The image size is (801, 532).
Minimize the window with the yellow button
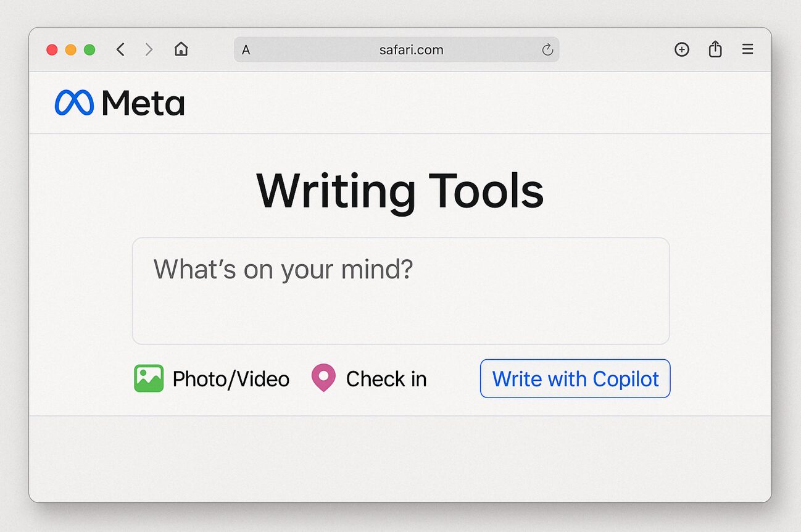[71, 50]
